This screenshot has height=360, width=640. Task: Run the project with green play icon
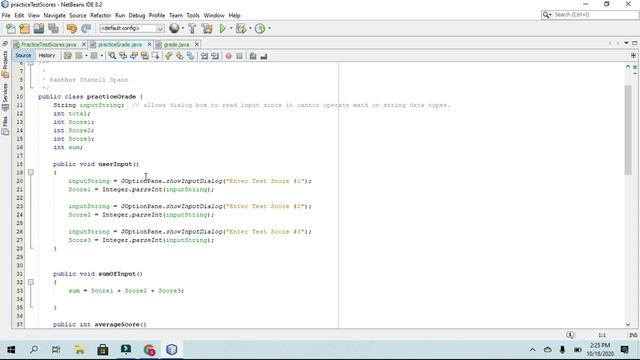click(x=222, y=29)
